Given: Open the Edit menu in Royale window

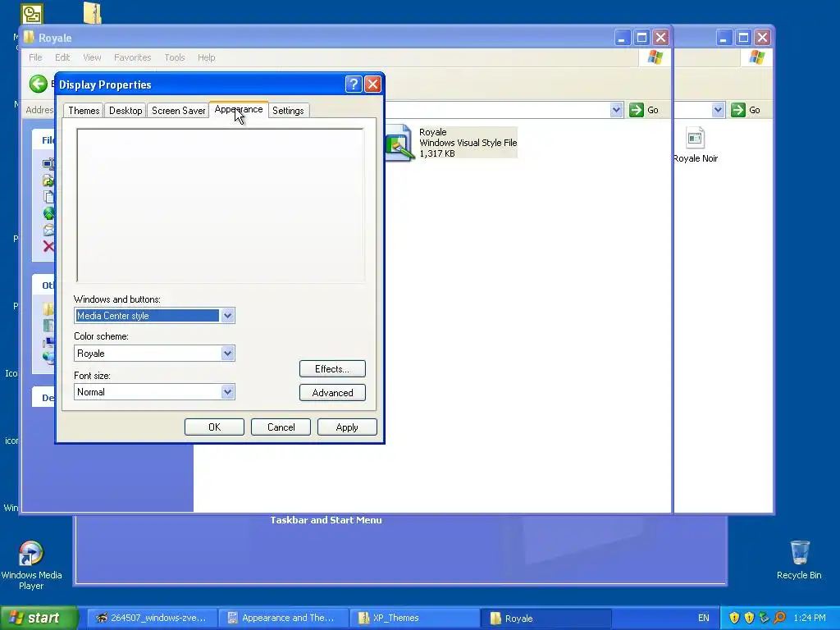Looking at the screenshot, I should click(x=62, y=57).
